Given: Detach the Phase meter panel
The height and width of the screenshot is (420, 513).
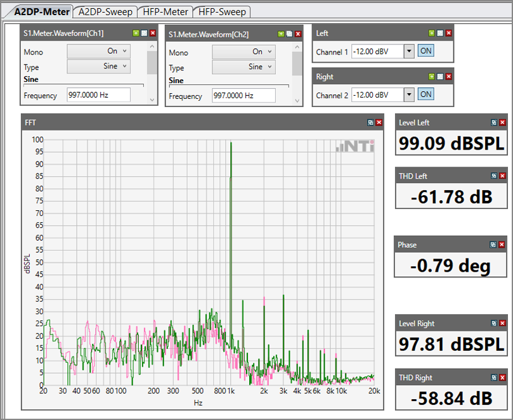Looking at the screenshot, I should pyautogui.click(x=494, y=245).
